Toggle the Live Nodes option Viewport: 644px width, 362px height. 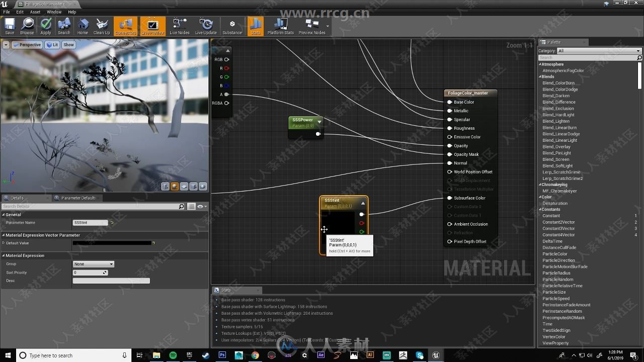point(180,27)
